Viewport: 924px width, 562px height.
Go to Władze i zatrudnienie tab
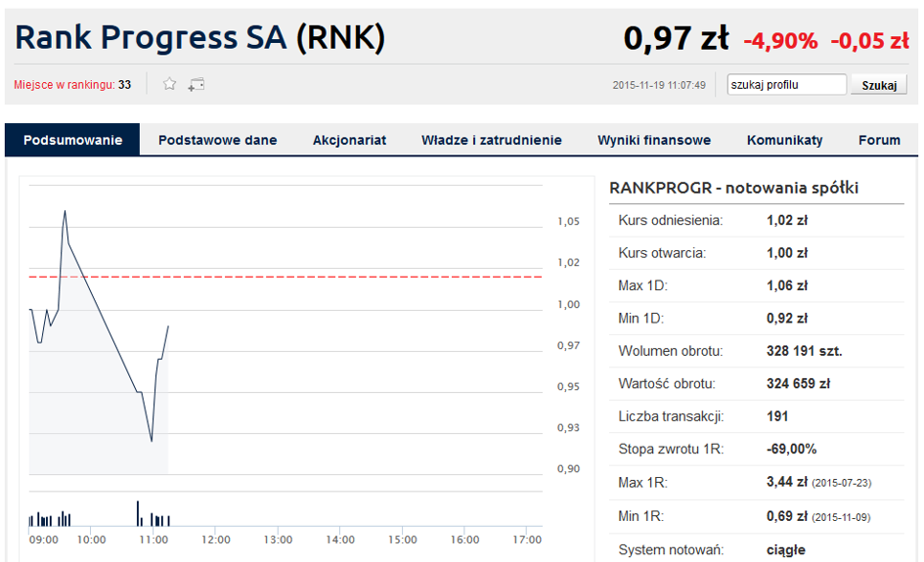pyautogui.click(x=491, y=140)
